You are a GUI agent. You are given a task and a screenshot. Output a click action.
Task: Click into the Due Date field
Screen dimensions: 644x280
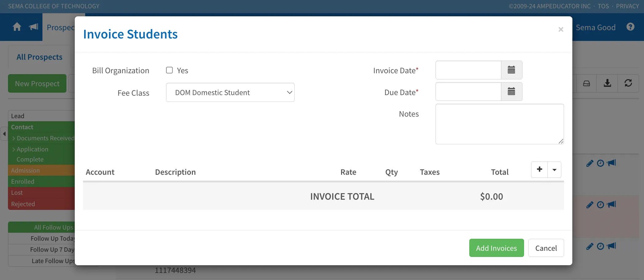click(x=468, y=92)
